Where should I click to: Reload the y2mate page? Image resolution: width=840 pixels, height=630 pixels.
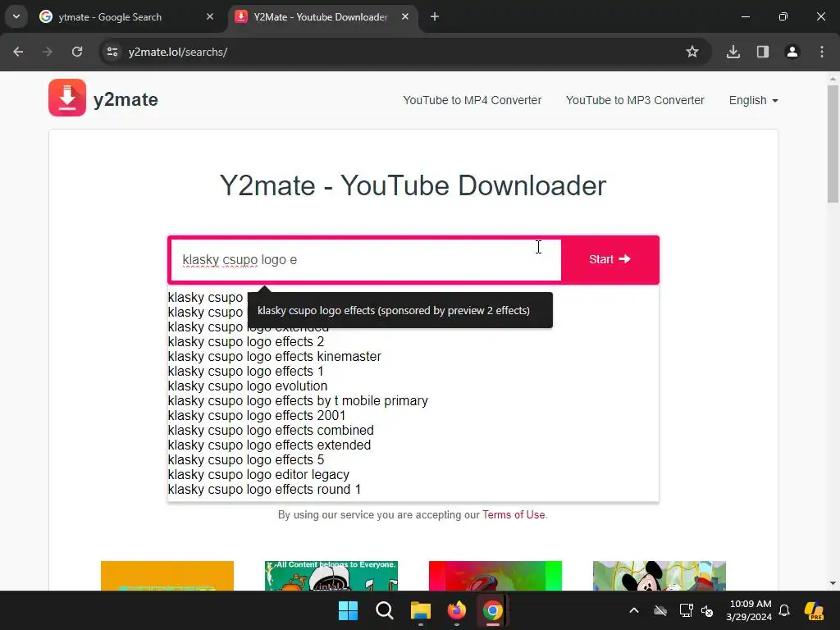(77, 52)
